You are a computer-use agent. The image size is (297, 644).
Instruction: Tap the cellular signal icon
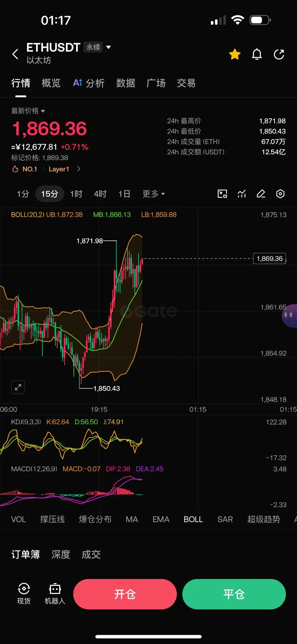(218, 20)
